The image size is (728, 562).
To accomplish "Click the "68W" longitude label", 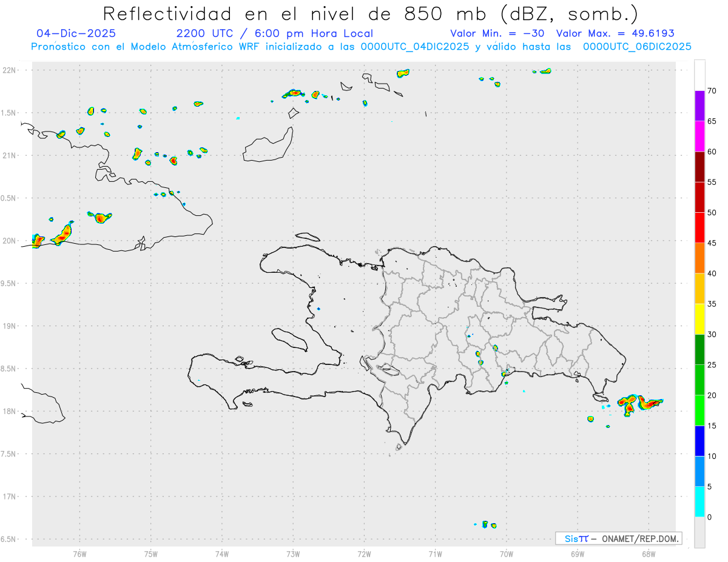I will tap(649, 554).
